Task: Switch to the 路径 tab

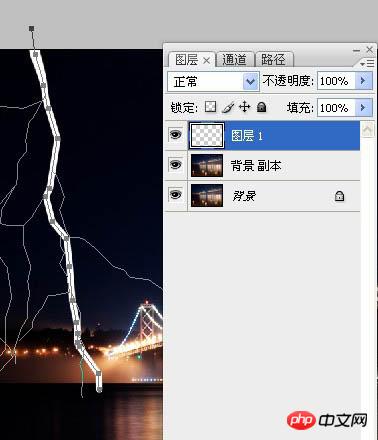Action: [273, 60]
